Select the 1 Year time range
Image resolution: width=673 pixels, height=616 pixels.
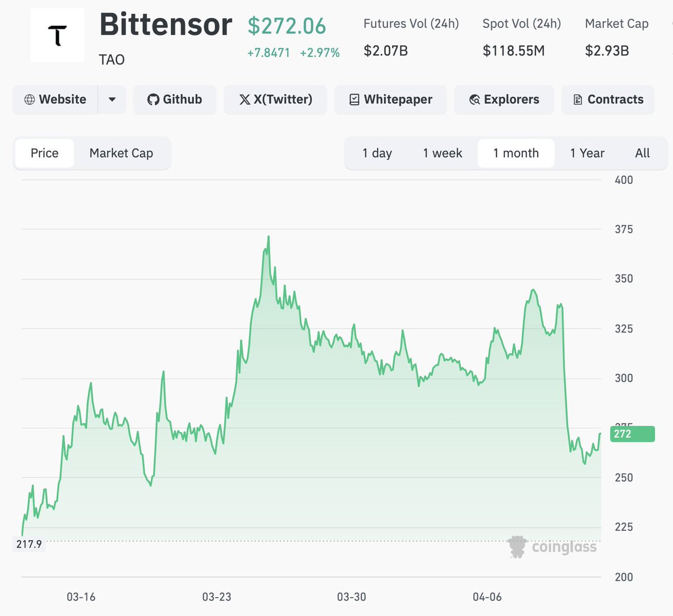pos(587,153)
